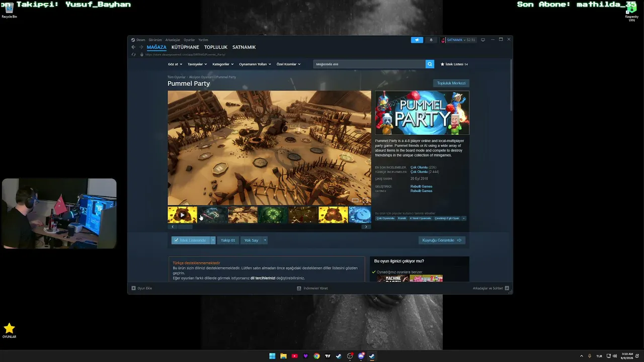This screenshot has width=644, height=362.
Task: Open the OYUNLAR star desktop shortcut
Action: (x=9, y=330)
